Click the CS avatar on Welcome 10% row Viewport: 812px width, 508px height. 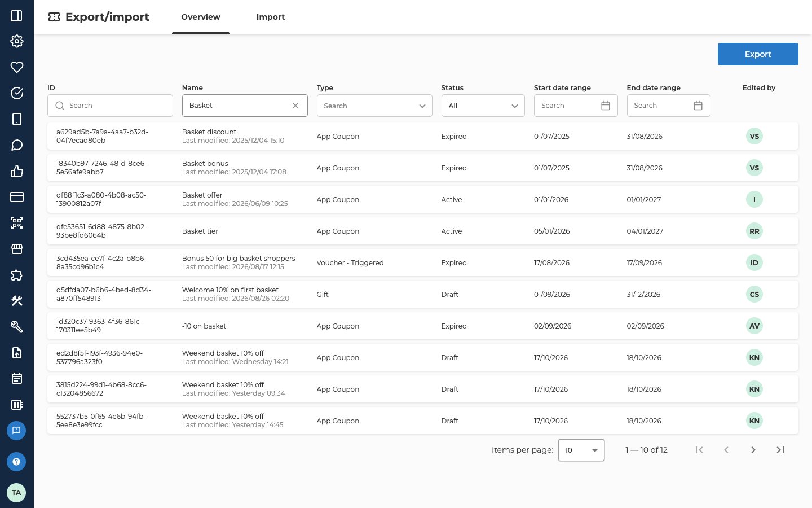point(754,294)
